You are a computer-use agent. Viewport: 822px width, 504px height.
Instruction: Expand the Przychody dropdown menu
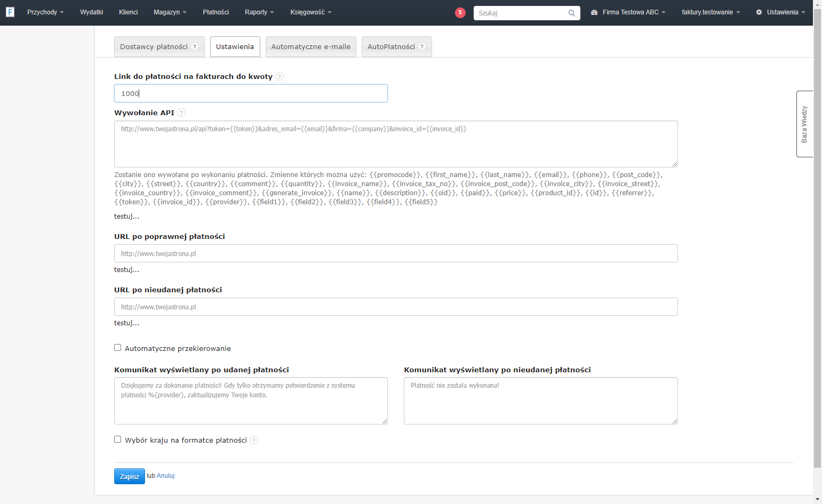[45, 12]
